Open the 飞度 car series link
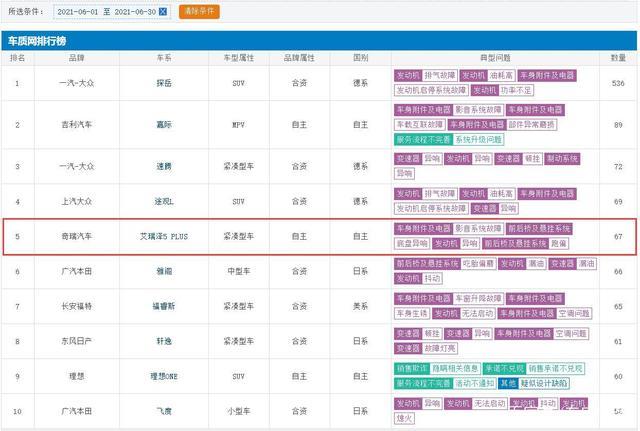This screenshot has height=431, width=640. (164, 411)
